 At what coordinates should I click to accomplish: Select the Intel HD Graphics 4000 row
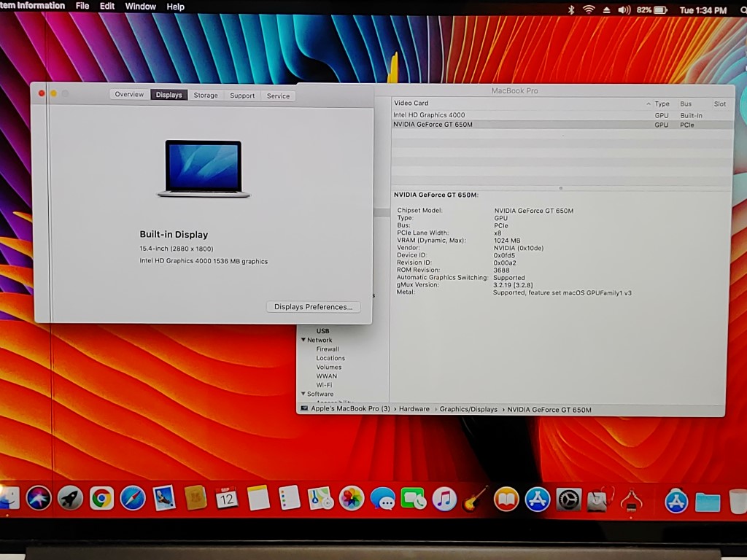pos(562,115)
